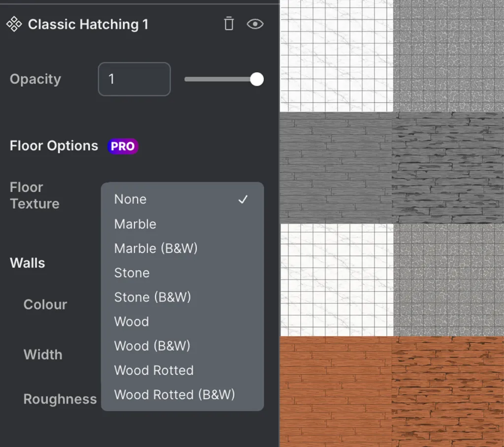Choose Wood Rotted (B&W) option
The width and height of the screenshot is (504, 447).
tap(174, 394)
